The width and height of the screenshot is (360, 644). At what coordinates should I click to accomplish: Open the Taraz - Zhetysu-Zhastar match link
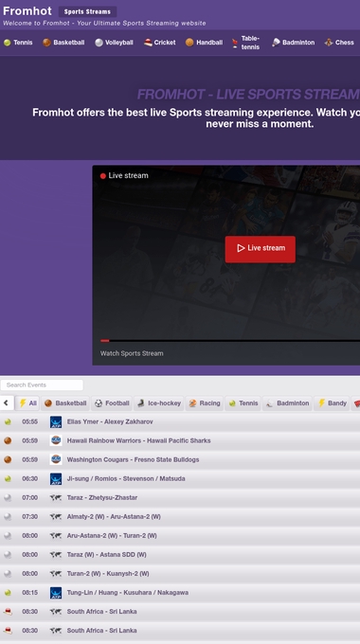[x=102, y=498]
